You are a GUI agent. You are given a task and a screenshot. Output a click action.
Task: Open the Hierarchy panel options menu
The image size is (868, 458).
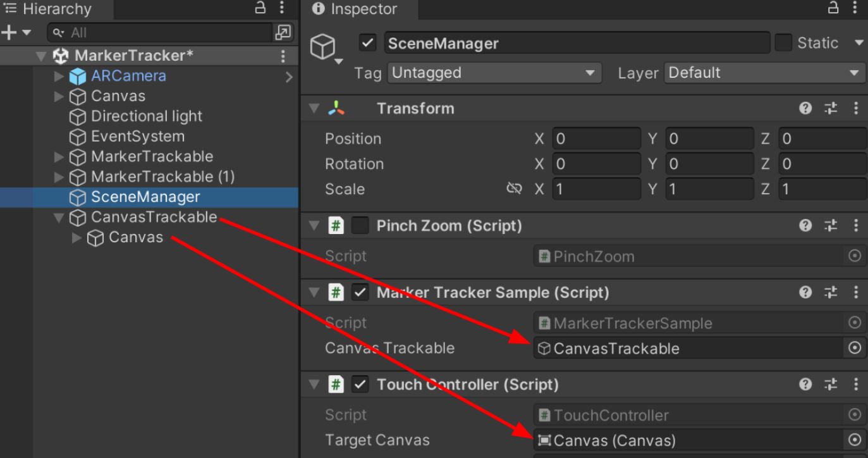point(281,8)
